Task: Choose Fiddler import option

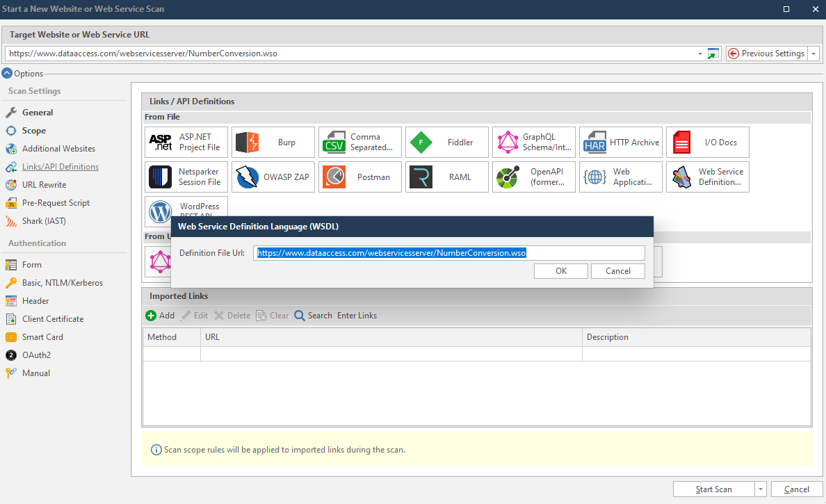Action: 446,142
